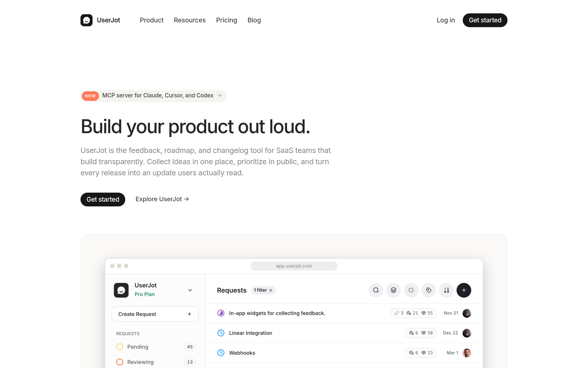Click the Requests heading

pyautogui.click(x=231, y=290)
